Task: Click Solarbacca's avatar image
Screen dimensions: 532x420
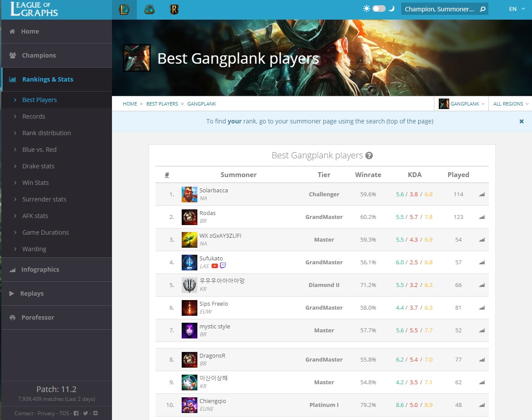Action: click(190, 194)
